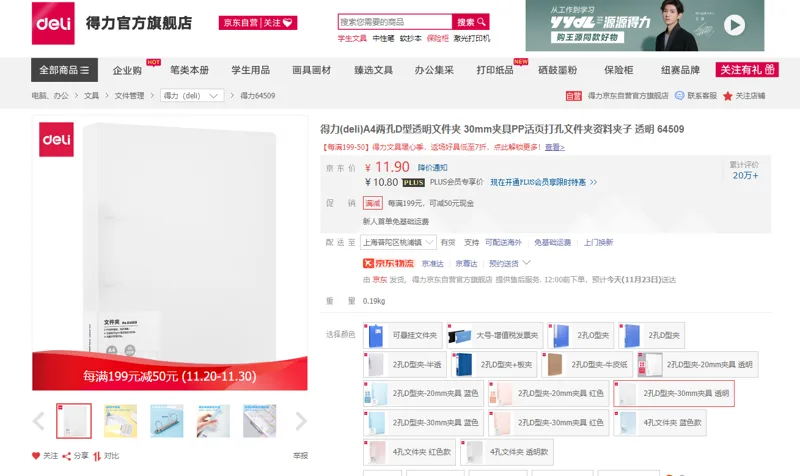Open the delivery address dropdown
Viewport: 800px width, 476px height.
tap(398, 242)
